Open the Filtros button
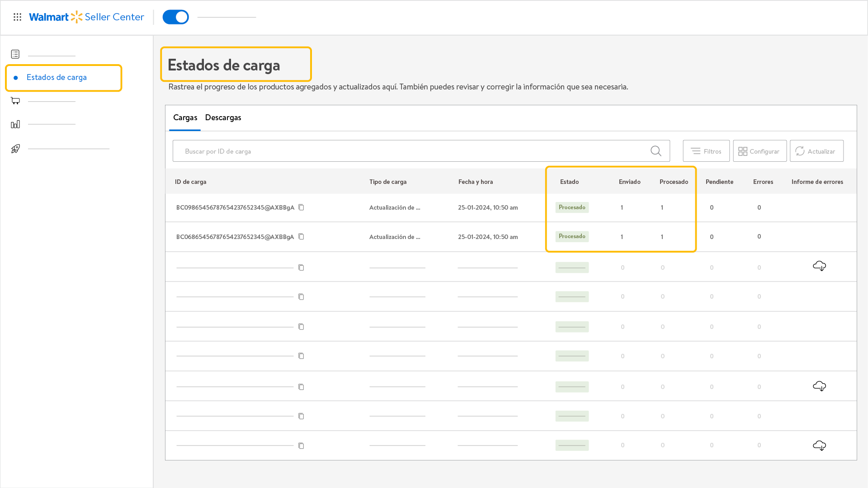The height and width of the screenshot is (488, 868). point(706,151)
